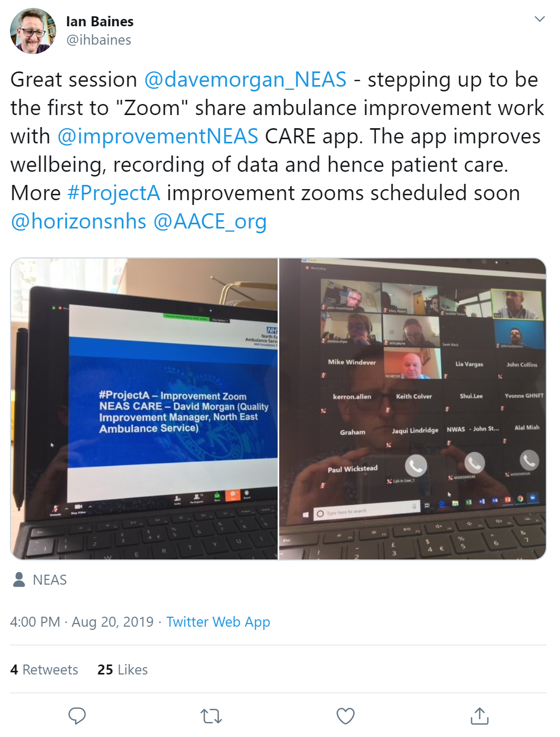Click the tagged person icon beside NEAS
The height and width of the screenshot is (737, 560).
point(19,579)
